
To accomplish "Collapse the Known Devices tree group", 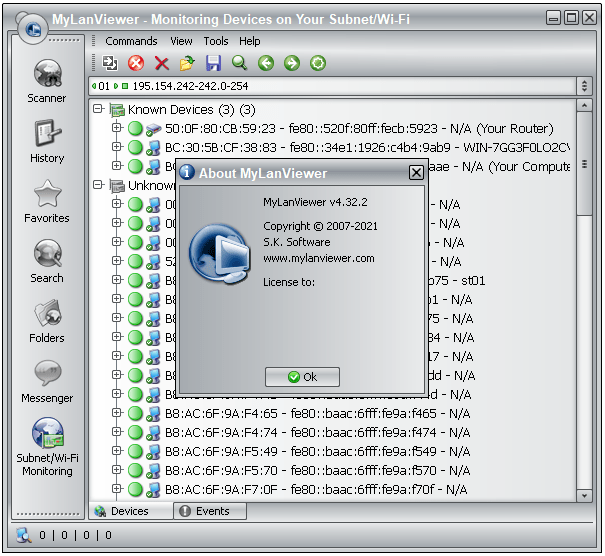I will coord(98,109).
